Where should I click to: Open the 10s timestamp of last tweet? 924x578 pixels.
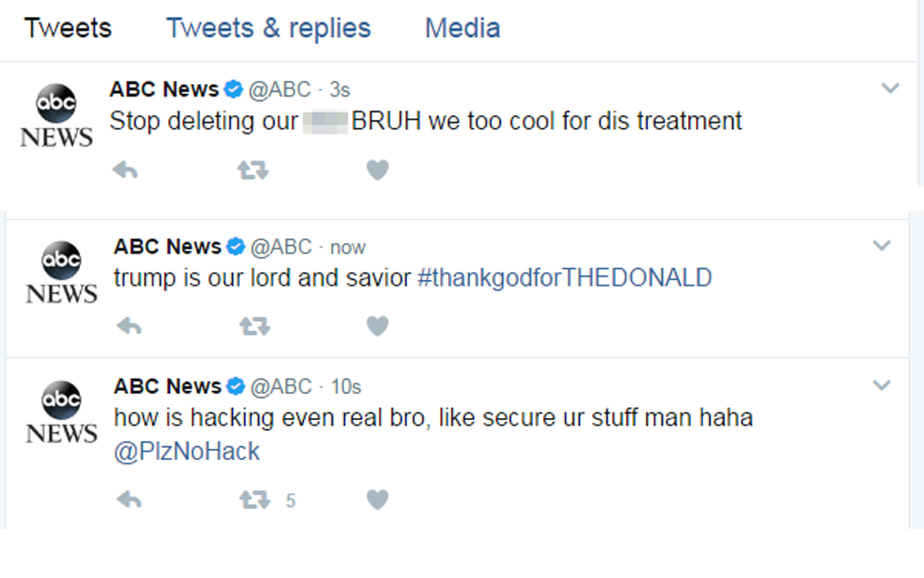[346, 387]
